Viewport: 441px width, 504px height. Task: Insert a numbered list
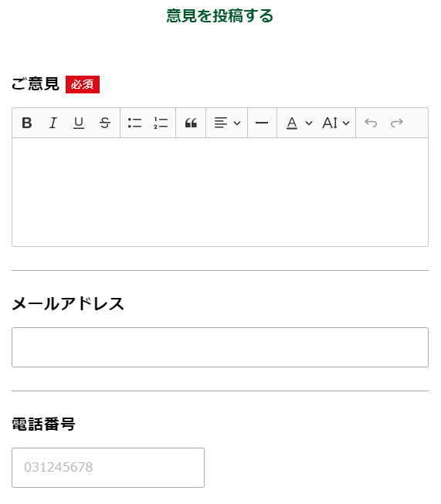tap(161, 123)
